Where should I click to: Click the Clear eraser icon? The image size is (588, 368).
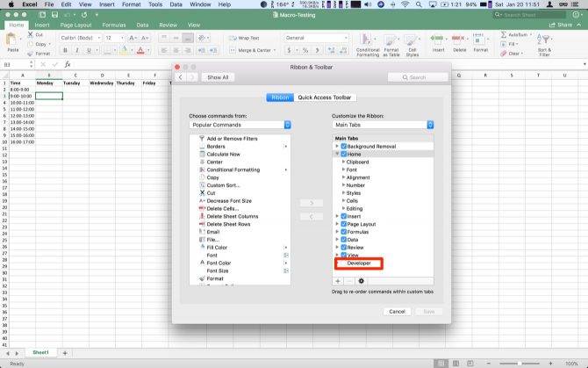pyautogui.click(x=503, y=54)
